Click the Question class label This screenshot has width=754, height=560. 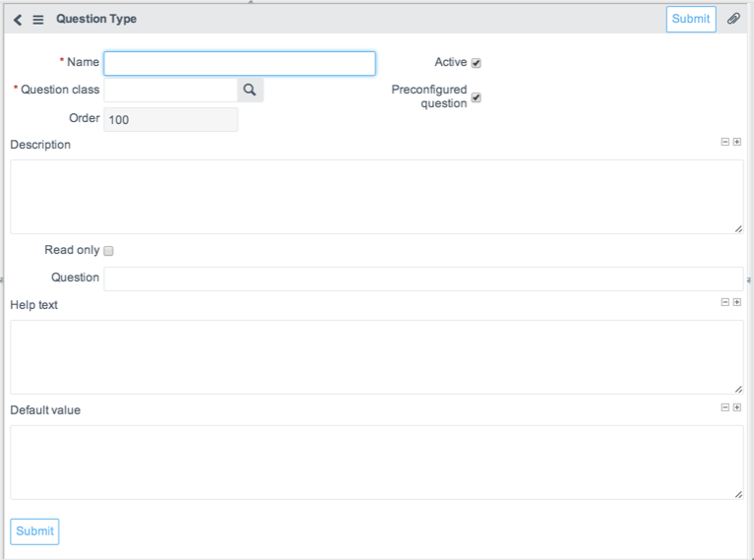pyautogui.click(x=60, y=90)
